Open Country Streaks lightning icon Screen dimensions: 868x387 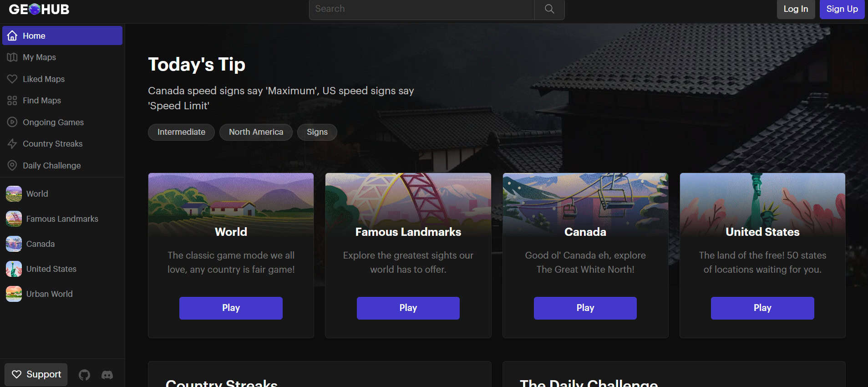[12, 143]
